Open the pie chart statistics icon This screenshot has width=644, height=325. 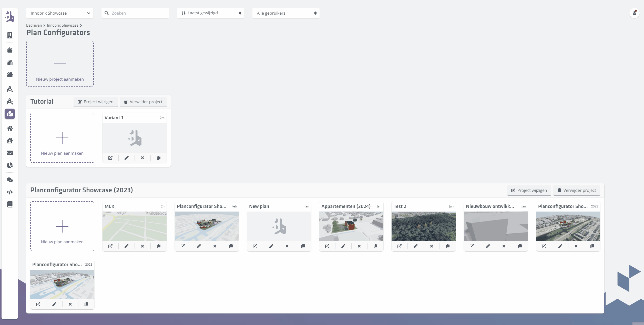pyautogui.click(x=9, y=165)
